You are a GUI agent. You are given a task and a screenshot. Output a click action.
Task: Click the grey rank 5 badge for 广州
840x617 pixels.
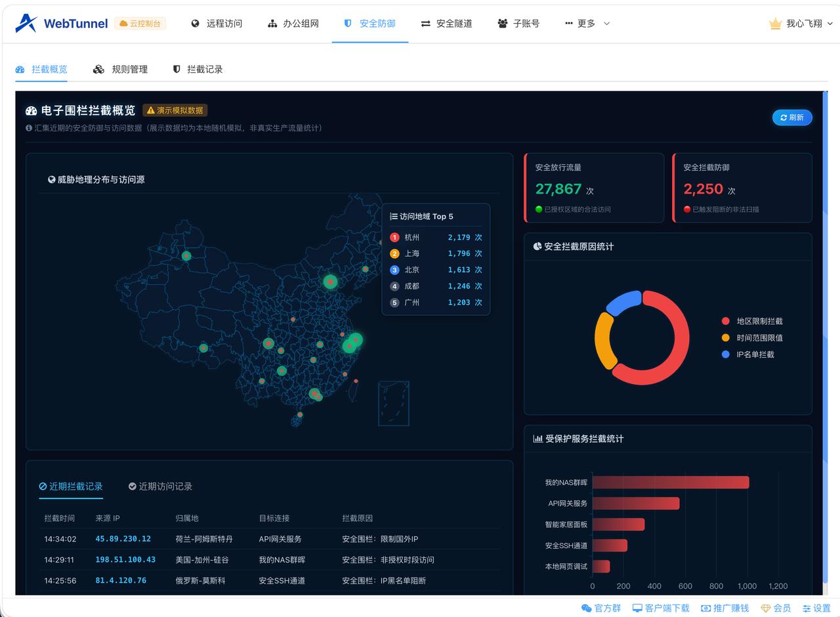click(394, 303)
